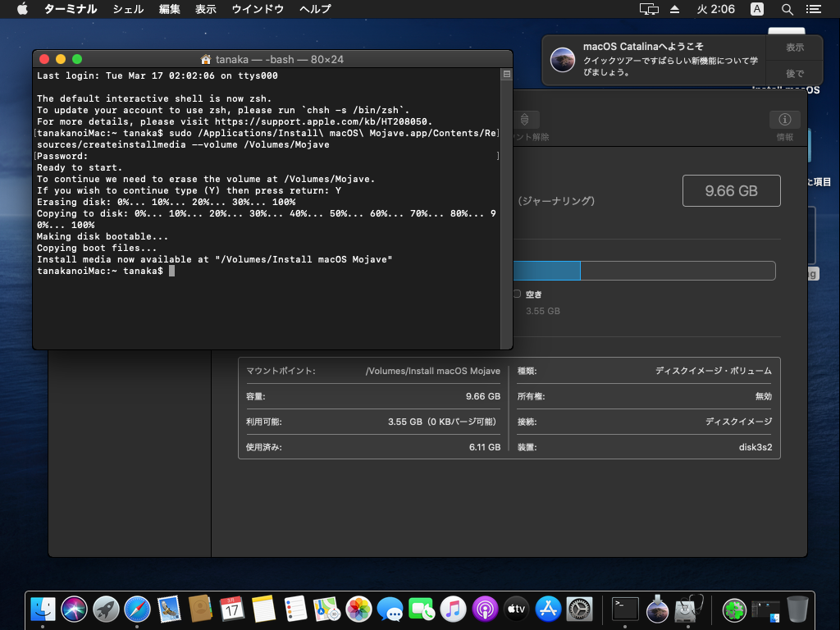Open System Preferences gear in Dock

click(580, 609)
